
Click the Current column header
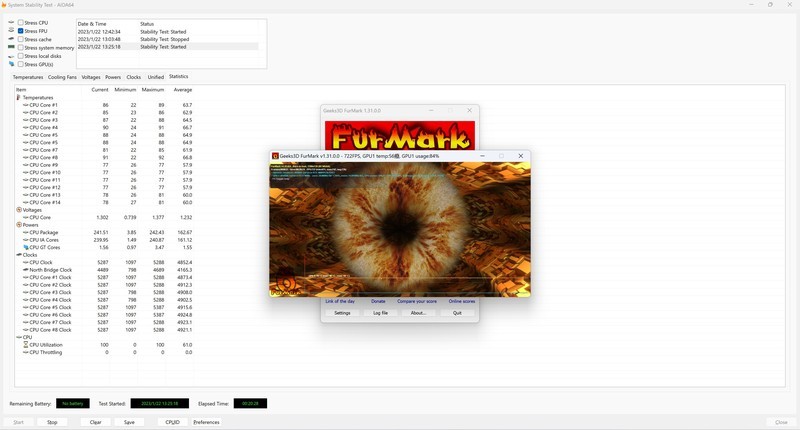point(99,90)
